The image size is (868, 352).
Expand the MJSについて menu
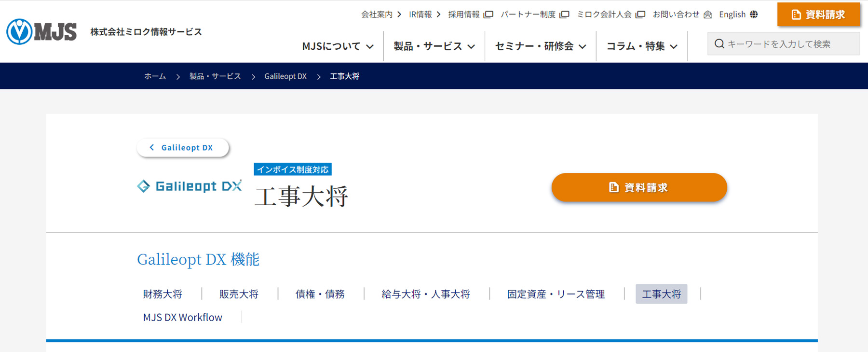click(338, 46)
